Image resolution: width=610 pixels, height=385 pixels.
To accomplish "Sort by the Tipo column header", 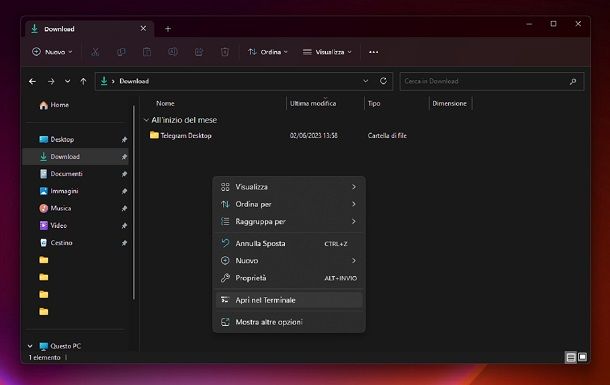I will (374, 103).
